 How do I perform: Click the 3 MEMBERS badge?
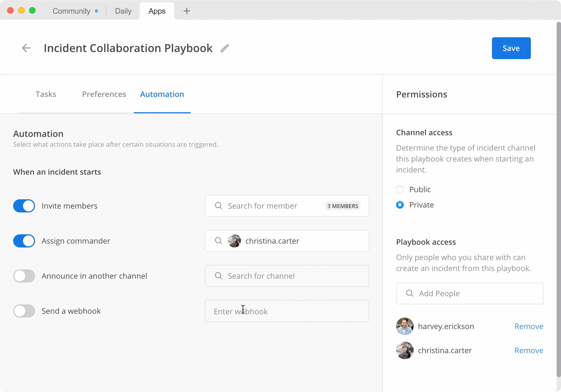point(343,206)
